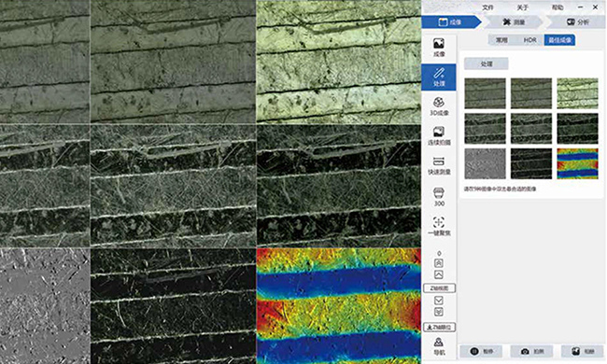
Task: Minimize the application window
Action: [x=580, y=7]
